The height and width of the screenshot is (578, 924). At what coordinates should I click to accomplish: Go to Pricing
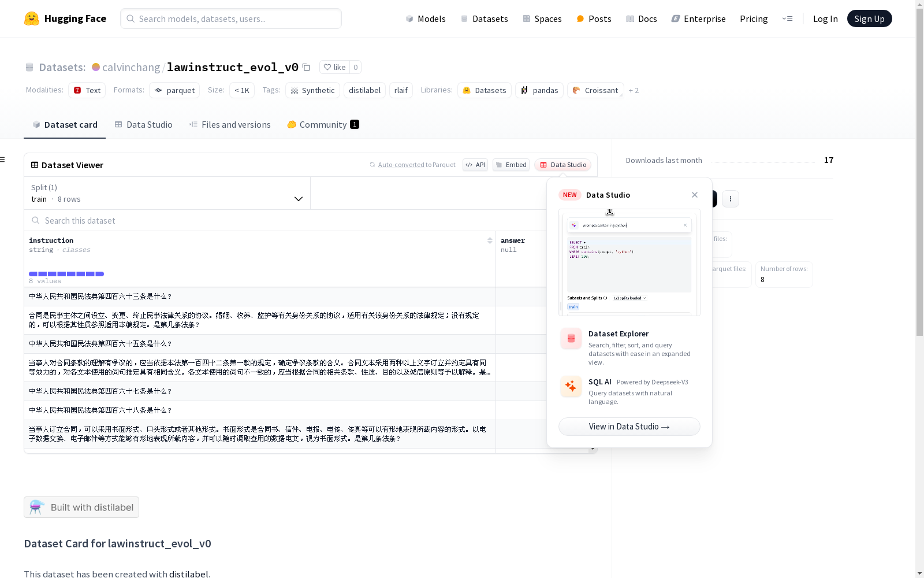pos(754,18)
